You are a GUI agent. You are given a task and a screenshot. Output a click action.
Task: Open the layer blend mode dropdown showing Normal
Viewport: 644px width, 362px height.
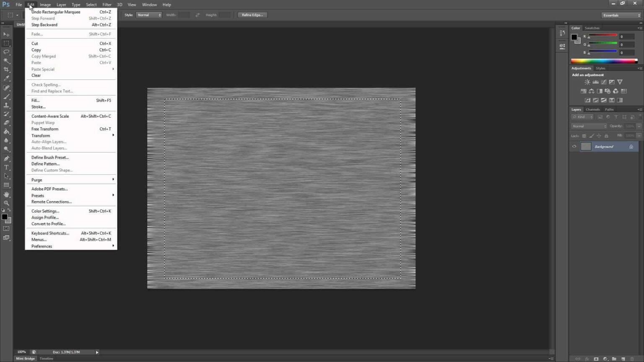click(x=589, y=126)
